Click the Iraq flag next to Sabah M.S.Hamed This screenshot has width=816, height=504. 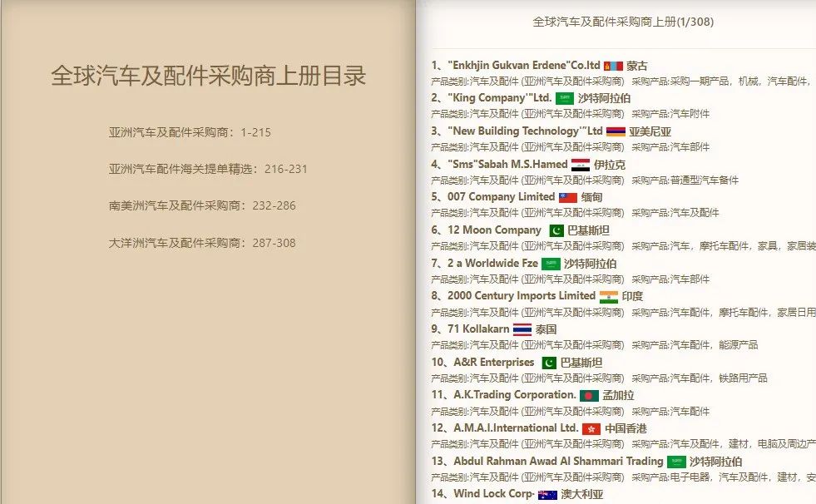click(x=581, y=165)
